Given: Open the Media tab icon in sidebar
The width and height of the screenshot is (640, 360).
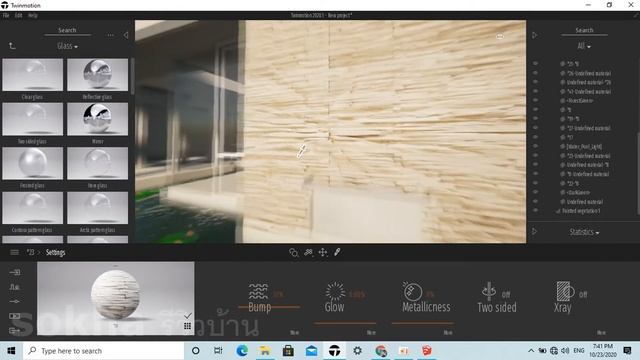Looking at the screenshot, I should (15, 316).
